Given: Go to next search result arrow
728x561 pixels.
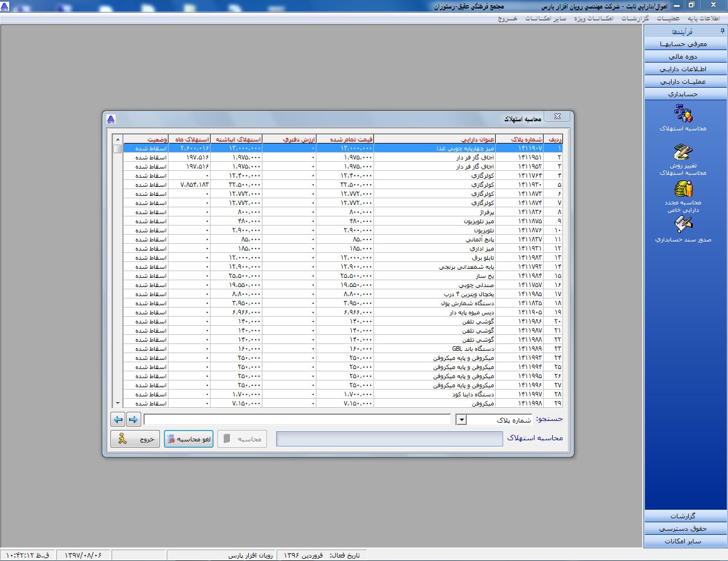Looking at the screenshot, I should [133, 420].
